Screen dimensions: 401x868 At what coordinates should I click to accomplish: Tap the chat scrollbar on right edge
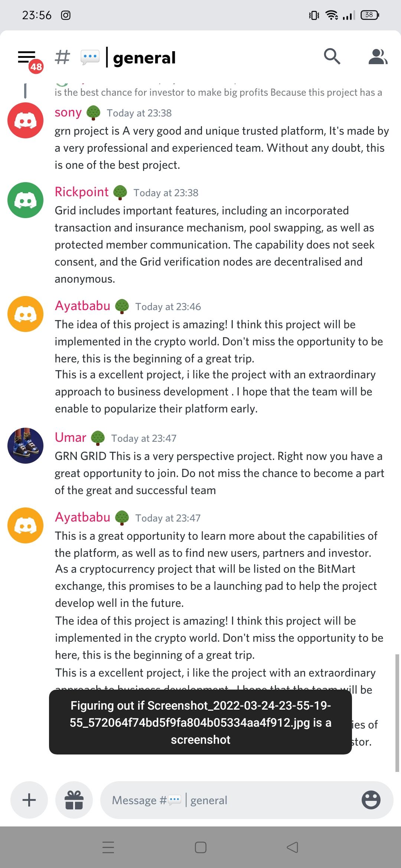(397, 713)
